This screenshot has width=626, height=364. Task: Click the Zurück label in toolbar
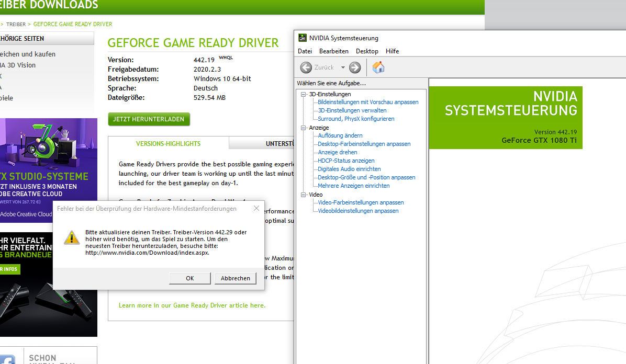pyautogui.click(x=324, y=67)
